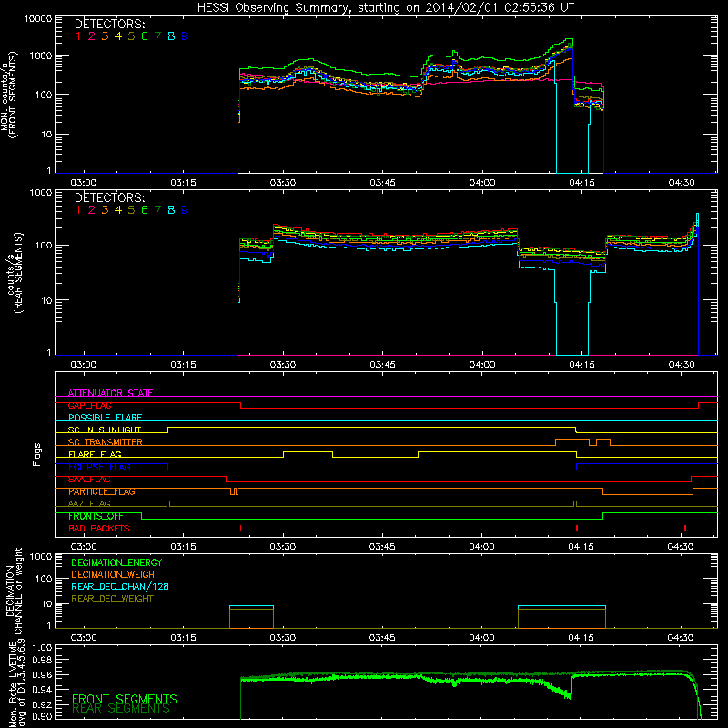
Task: Select the DECIMATION_ENERGY legend entry
Action: [x=116, y=562]
